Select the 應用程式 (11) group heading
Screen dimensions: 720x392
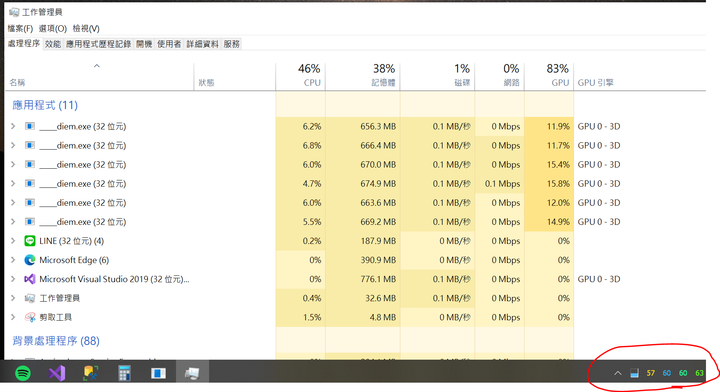point(45,105)
